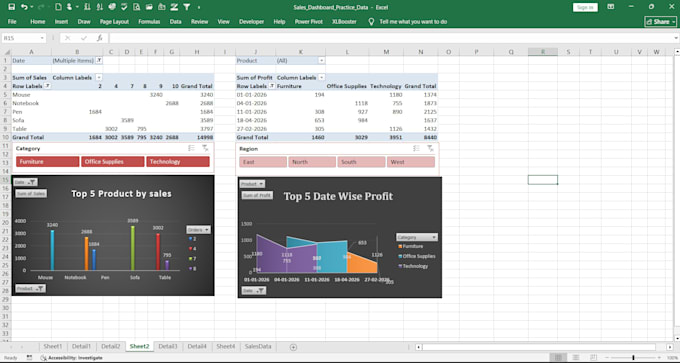Switch to Sheet4 sheet tab
This screenshot has height=363, width=680.
click(x=226, y=347)
